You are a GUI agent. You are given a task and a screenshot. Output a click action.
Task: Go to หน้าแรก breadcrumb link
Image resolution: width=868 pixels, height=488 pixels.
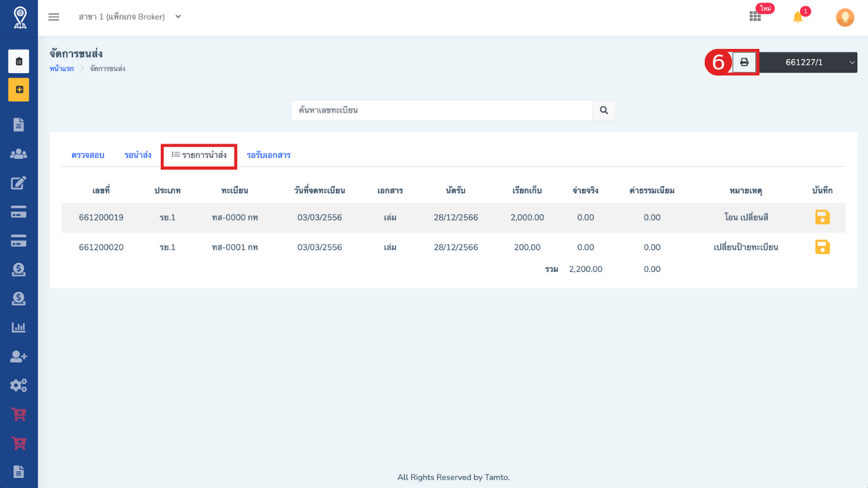[x=62, y=69]
